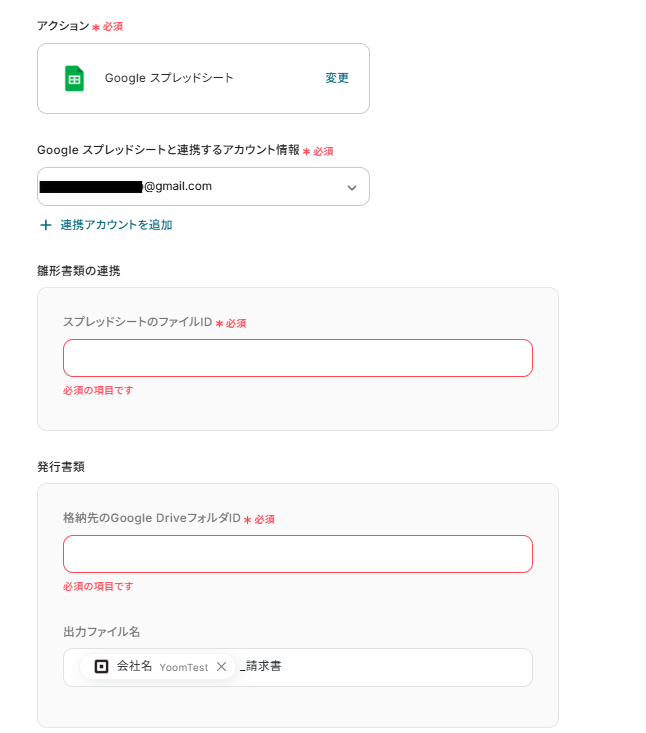Expand the account dropdown chevron arrow
The image size is (646, 733).
pyautogui.click(x=352, y=187)
